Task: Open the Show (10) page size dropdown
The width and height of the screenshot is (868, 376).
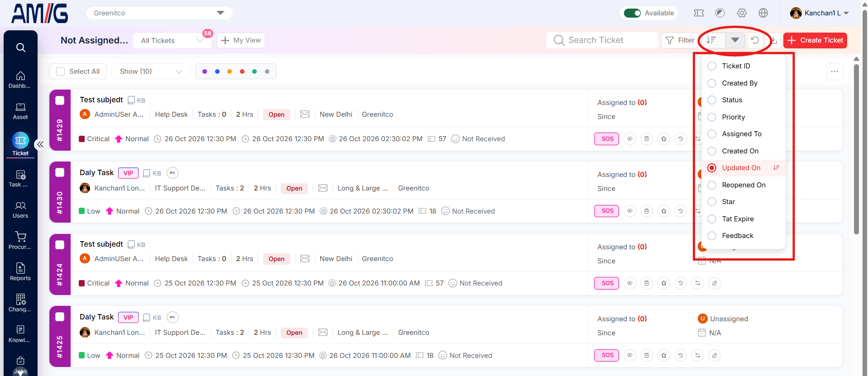Action: tap(151, 71)
